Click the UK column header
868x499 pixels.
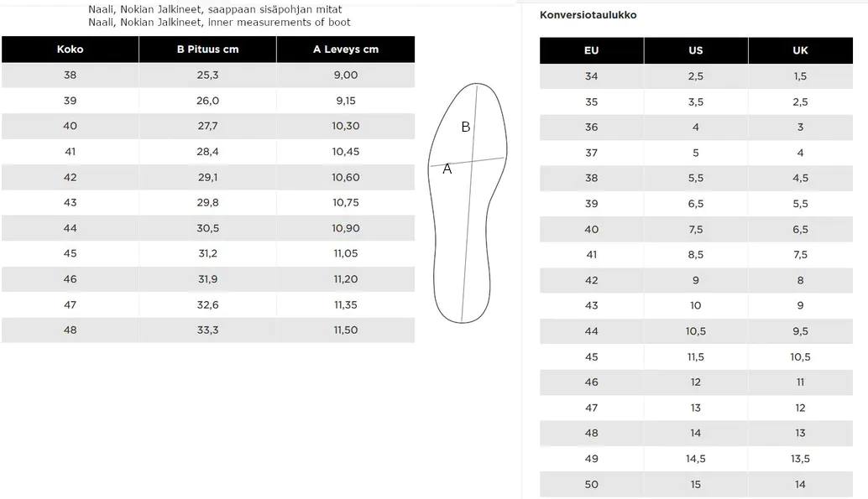800,50
